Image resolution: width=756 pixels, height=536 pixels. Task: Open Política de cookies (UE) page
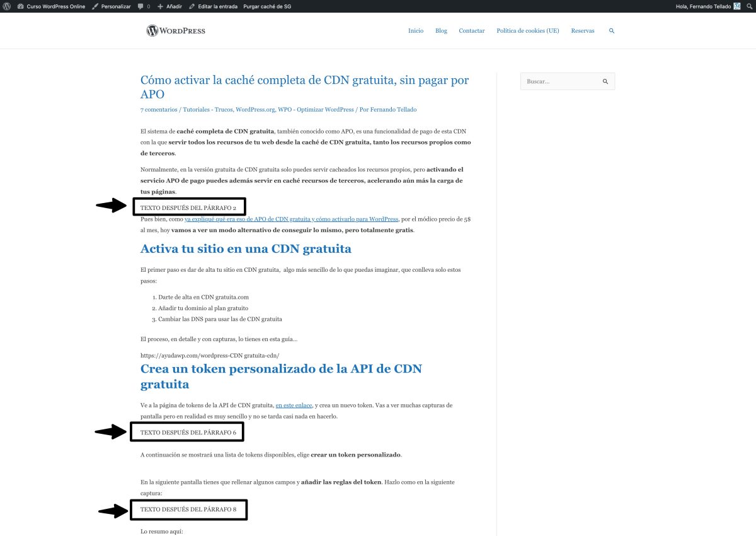tap(528, 30)
